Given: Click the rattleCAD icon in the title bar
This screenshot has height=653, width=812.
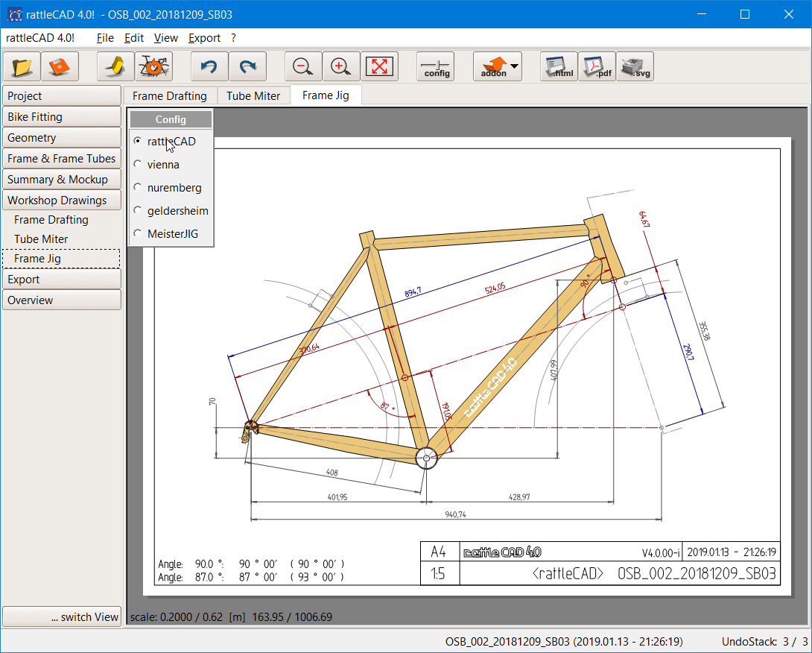Looking at the screenshot, I should pos(14,14).
